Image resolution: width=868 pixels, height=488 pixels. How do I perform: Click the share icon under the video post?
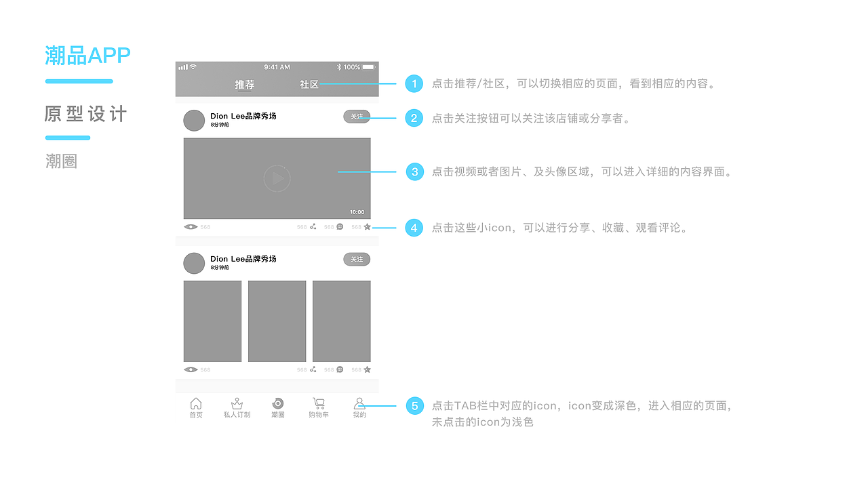(x=313, y=227)
